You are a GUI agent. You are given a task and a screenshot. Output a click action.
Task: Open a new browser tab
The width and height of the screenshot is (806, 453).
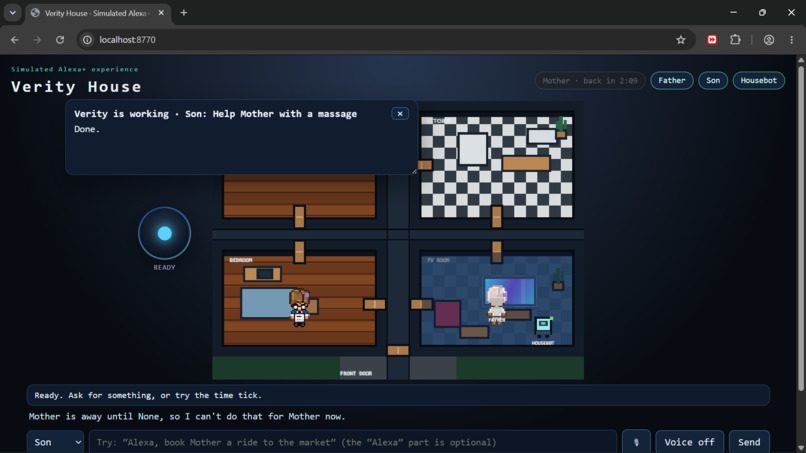click(184, 13)
